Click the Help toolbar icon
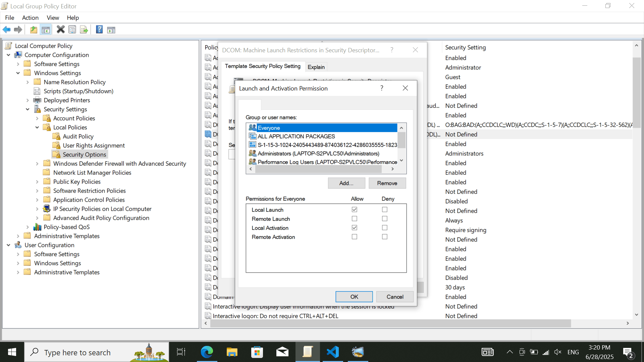The width and height of the screenshot is (644, 362). tap(99, 30)
